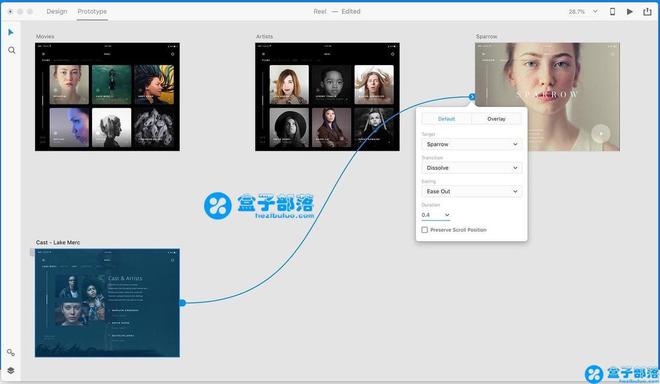
Task: Open the Transition dropdown showing Dissolve
Action: point(471,168)
